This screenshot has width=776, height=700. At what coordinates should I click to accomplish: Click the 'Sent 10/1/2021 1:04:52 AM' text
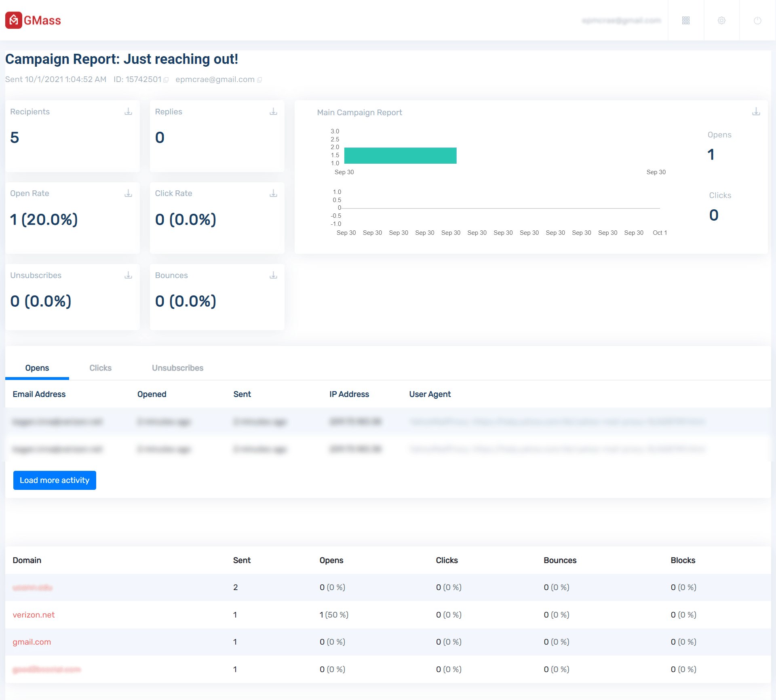click(x=56, y=80)
